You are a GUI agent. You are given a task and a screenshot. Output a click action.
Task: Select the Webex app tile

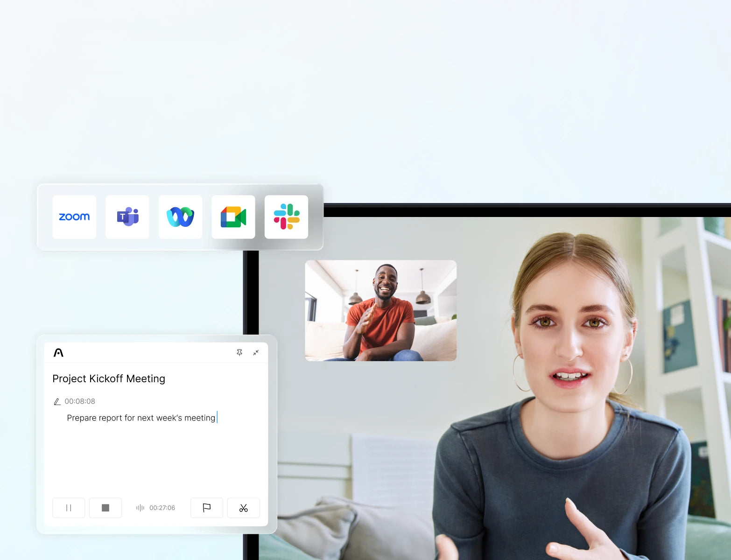click(180, 217)
